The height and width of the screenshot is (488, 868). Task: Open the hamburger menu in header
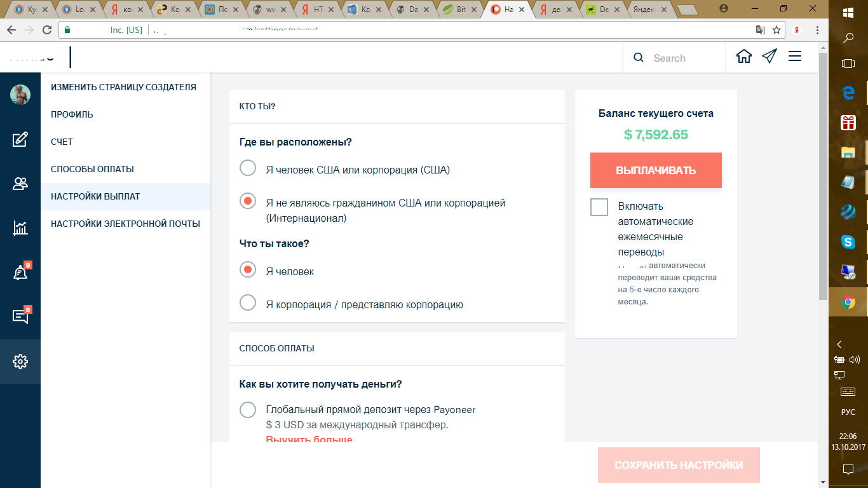click(x=794, y=57)
